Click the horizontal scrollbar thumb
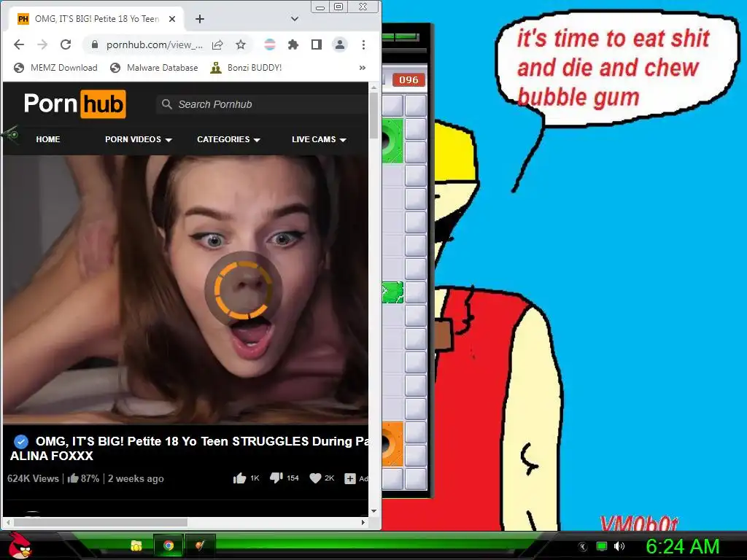Image resolution: width=747 pixels, height=560 pixels. click(101, 522)
